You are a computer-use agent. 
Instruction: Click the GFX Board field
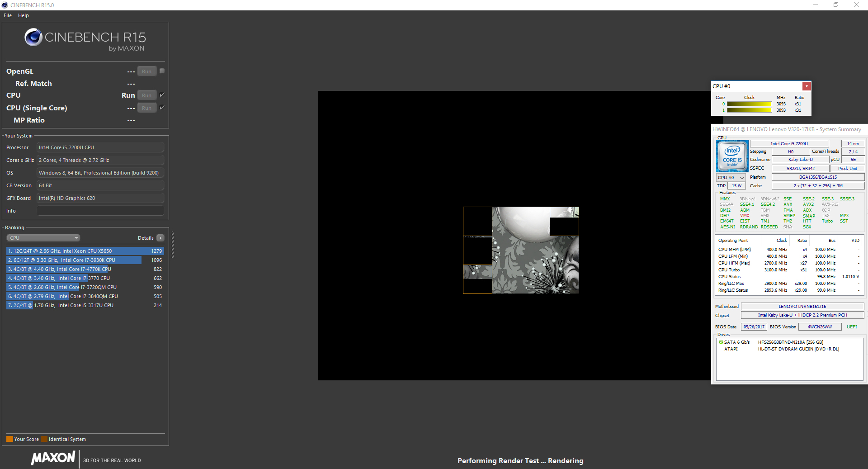100,198
